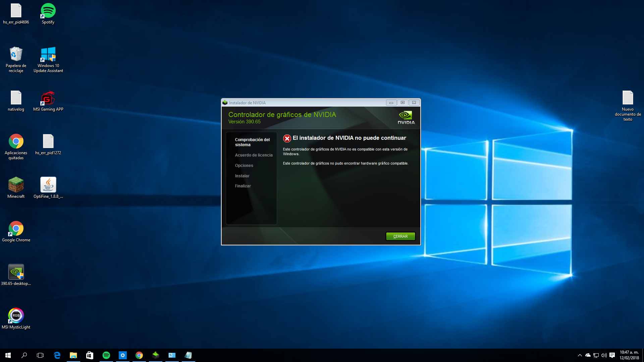Click Comprobación del sistema tab in NVIDIA installer
644x362 pixels.
(252, 142)
